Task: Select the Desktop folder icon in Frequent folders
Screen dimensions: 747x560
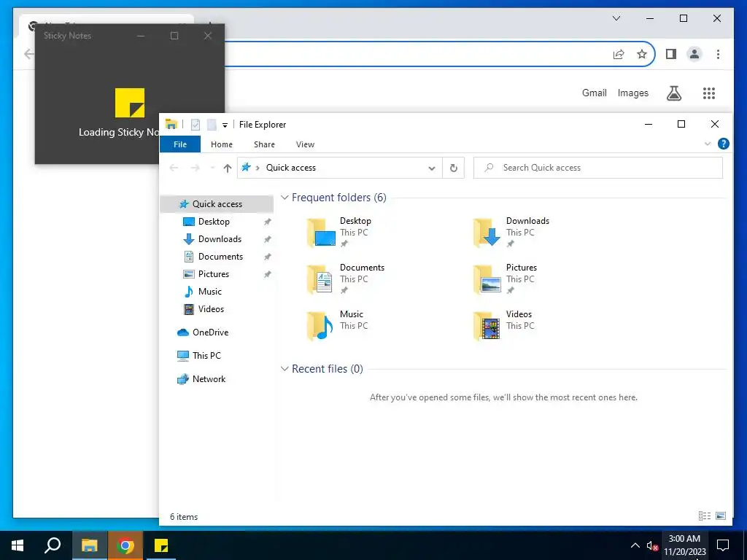Action: (x=321, y=233)
